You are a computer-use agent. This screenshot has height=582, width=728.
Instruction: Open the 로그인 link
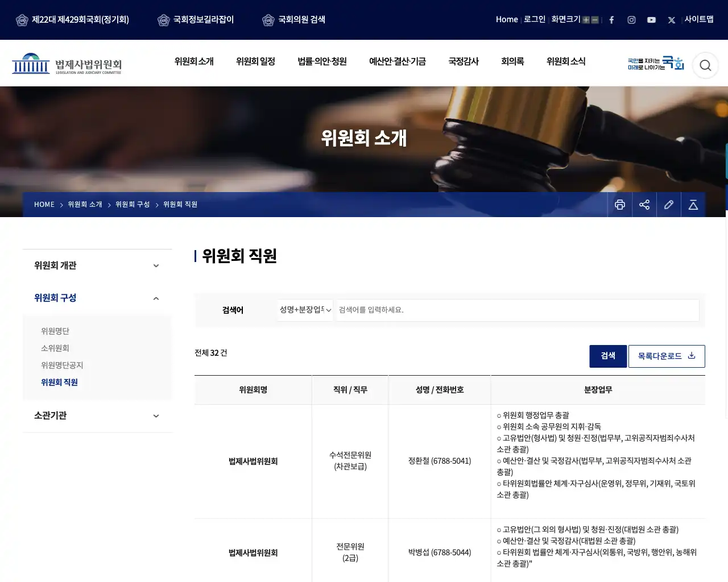click(x=535, y=19)
